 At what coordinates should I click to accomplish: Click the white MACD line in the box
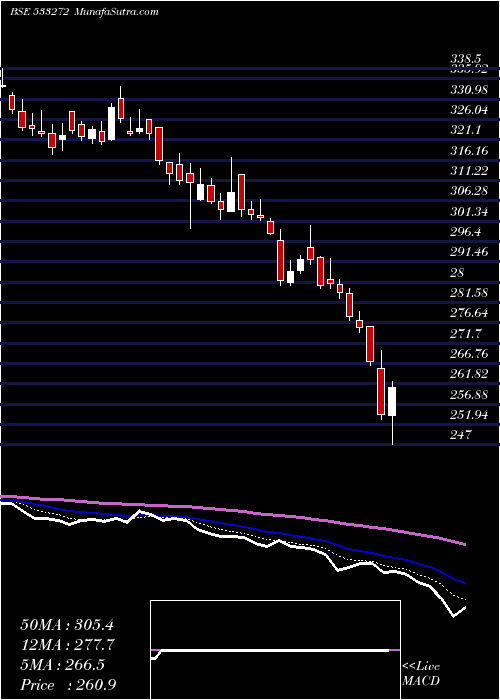(x=272, y=650)
